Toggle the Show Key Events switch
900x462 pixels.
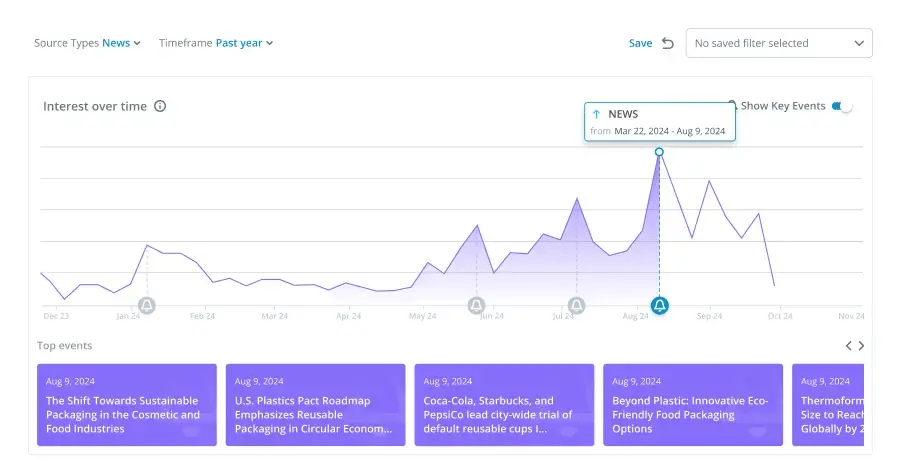[842, 106]
